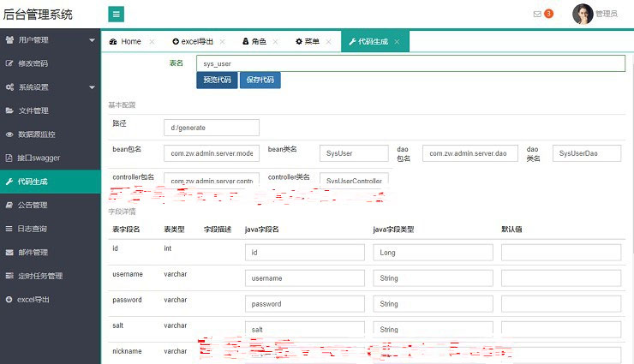The height and width of the screenshot is (364, 634).
Task: Click the 表名 input field
Action: (410, 63)
